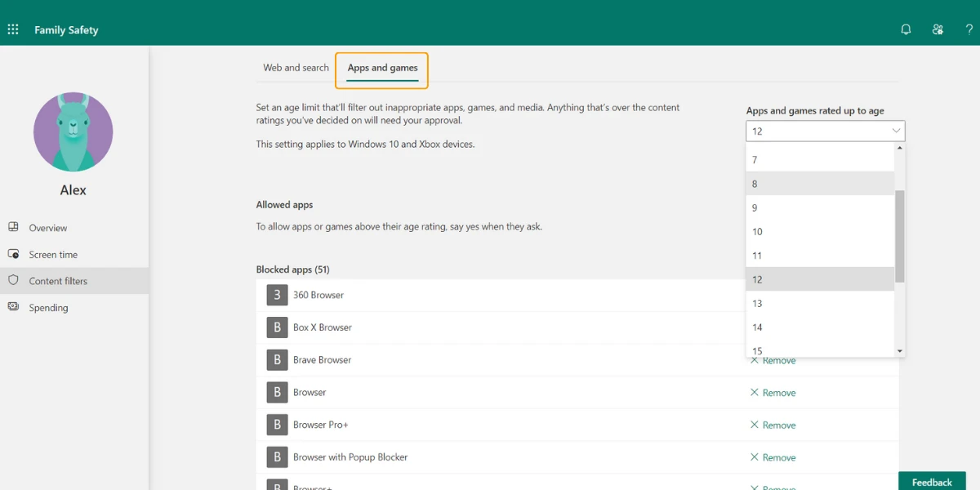980x490 pixels.
Task: Open the notifications bell
Action: click(x=906, y=29)
